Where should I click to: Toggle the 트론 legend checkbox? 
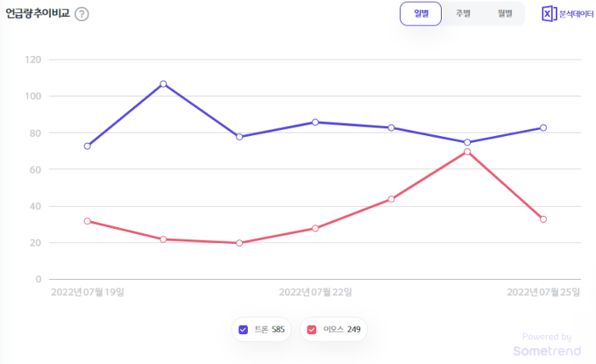click(x=244, y=330)
